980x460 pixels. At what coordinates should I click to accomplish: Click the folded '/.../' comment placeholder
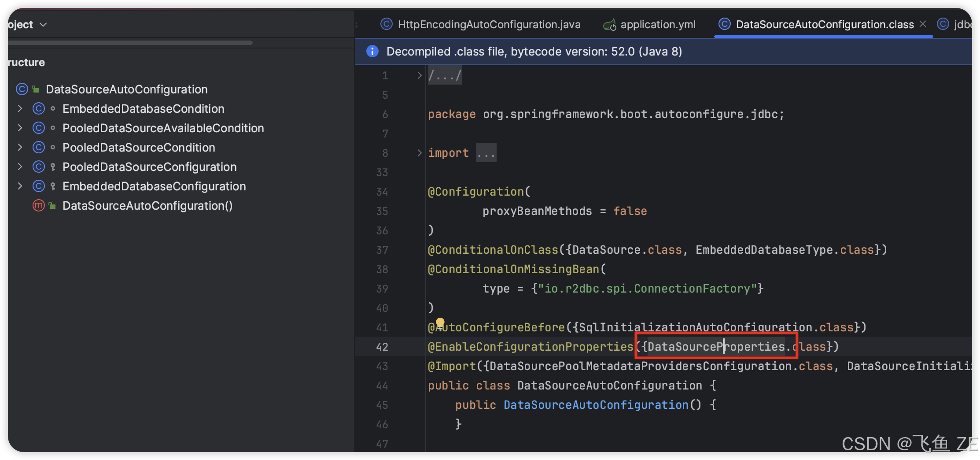click(x=445, y=75)
